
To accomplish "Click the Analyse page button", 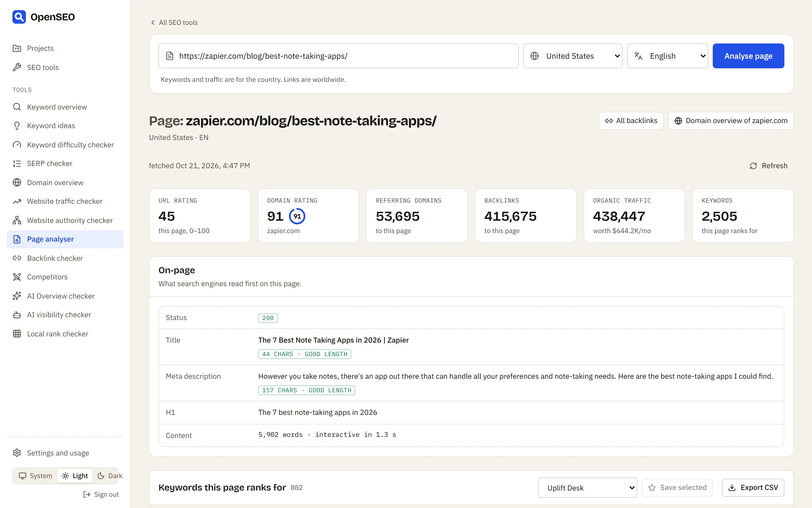I will (748, 56).
